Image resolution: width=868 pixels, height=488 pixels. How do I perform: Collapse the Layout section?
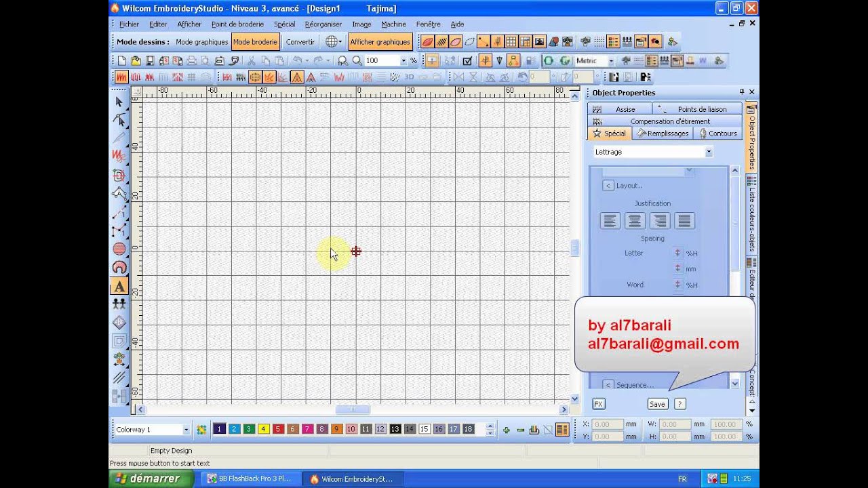pos(608,186)
